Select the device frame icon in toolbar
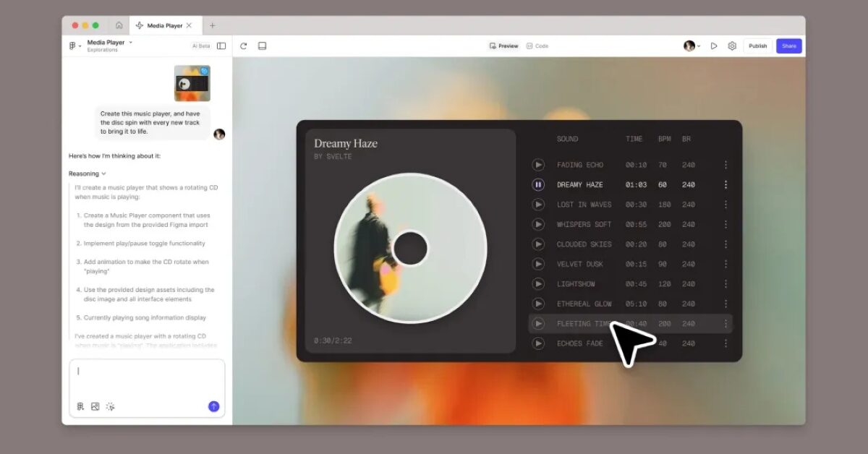The image size is (868, 454). (262, 46)
